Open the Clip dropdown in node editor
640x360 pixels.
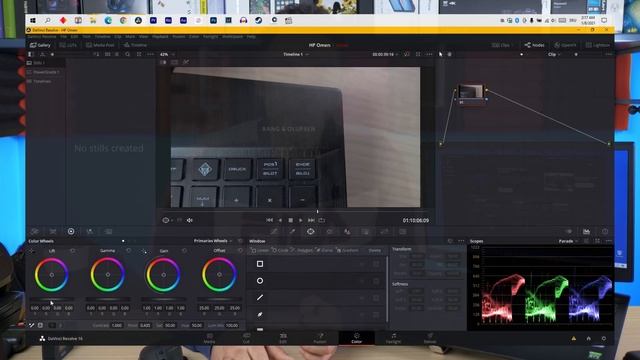pyautogui.click(x=554, y=54)
